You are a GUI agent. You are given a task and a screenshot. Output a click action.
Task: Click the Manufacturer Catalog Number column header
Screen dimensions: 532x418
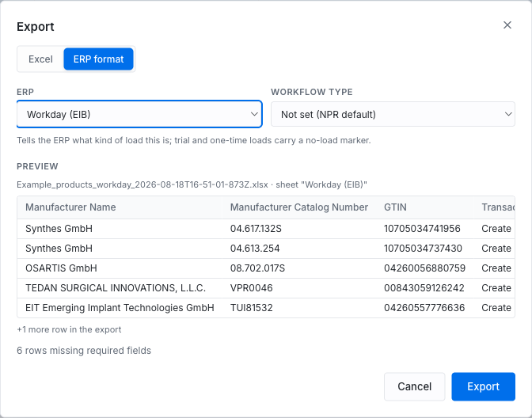pyautogui.click(x=299, y=207)
